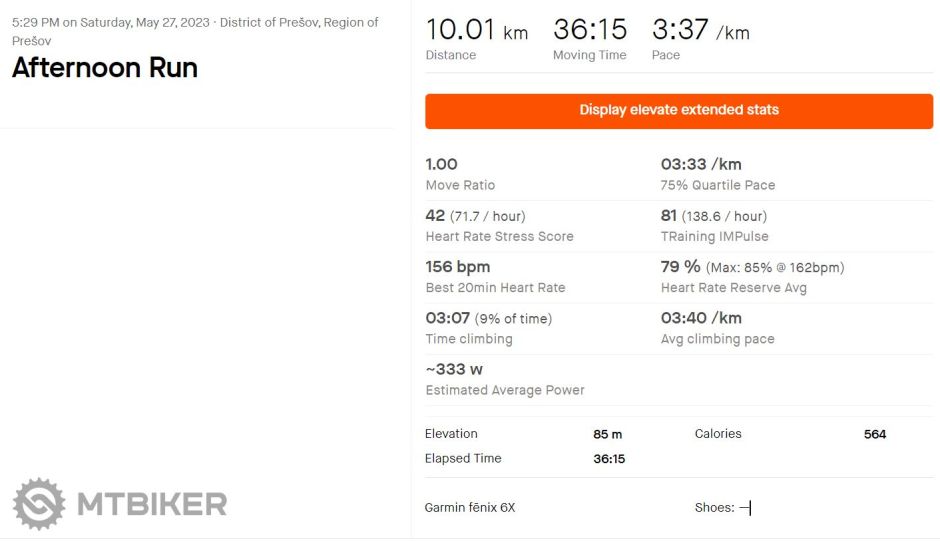This screenshot has height=541, width=940.
Task: Click the Display elevate extended stats button
Action: 679,111
